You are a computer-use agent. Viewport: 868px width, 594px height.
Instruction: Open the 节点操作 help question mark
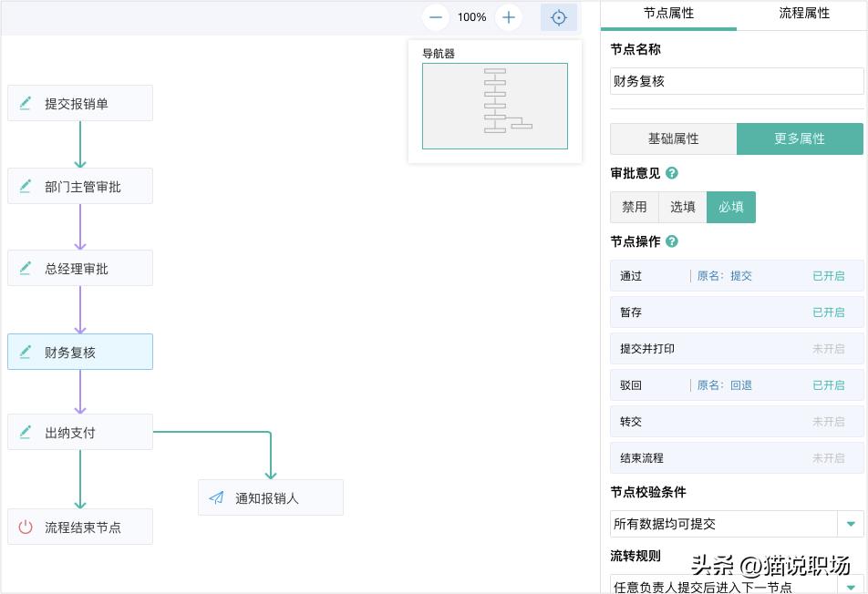672,241
